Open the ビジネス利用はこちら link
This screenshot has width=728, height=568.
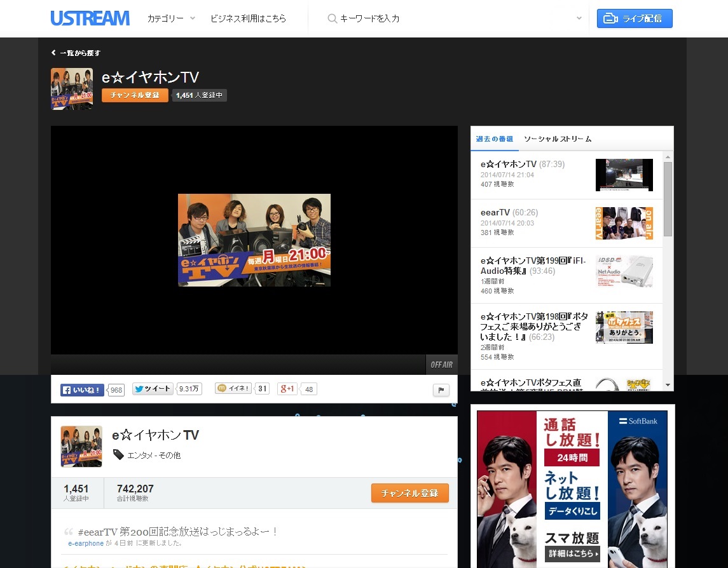point(248,18)
